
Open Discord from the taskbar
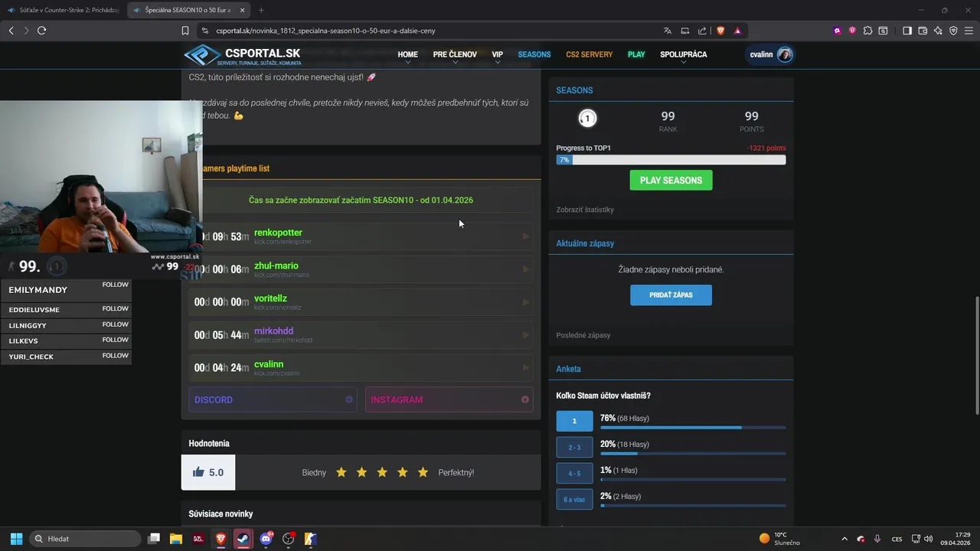(x=266, y=539)
